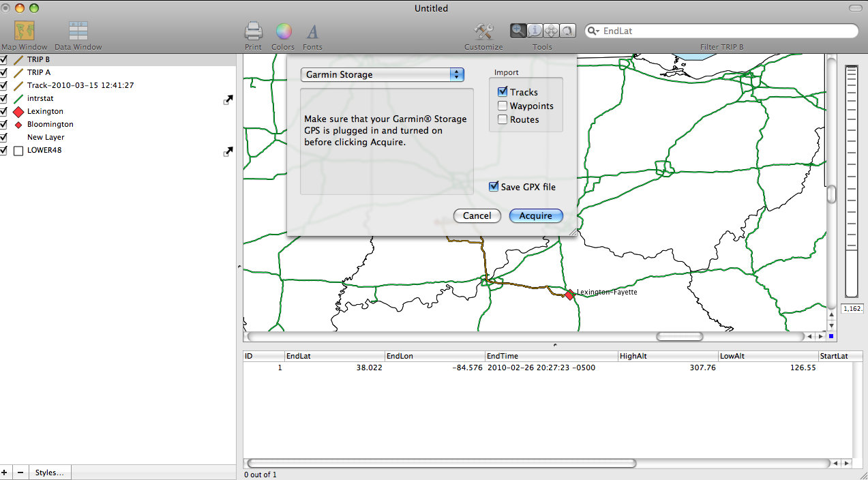Image resolution: width=868 pixels, height=480 pixels.
Task: Open the Data Window view
Action: 78,32
